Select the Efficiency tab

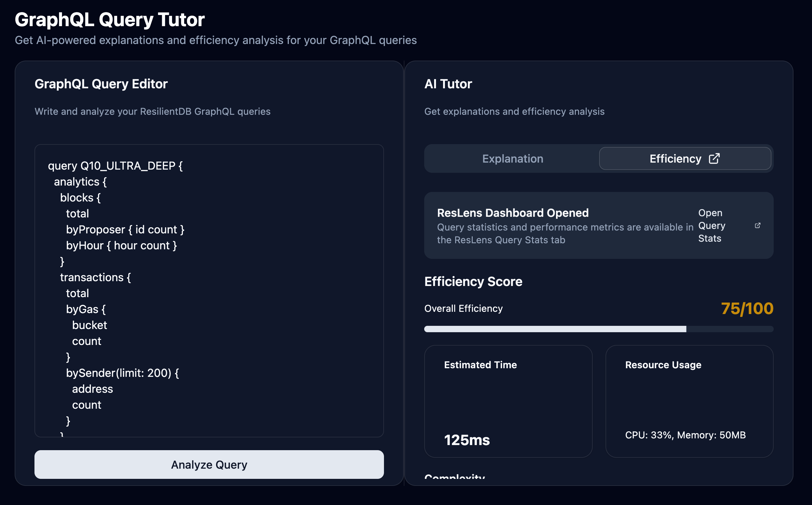[675, 159]
